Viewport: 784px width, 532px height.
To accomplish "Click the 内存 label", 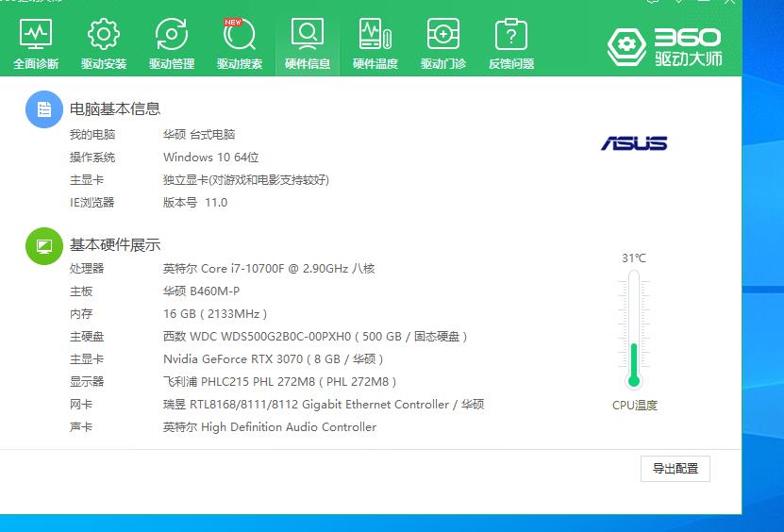I will [81, 313].
